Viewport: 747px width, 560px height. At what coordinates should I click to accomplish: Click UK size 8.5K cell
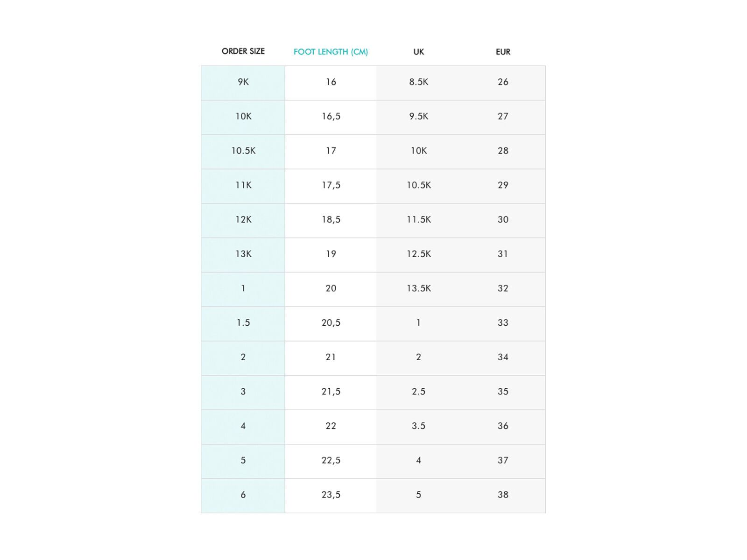point(418,82)
